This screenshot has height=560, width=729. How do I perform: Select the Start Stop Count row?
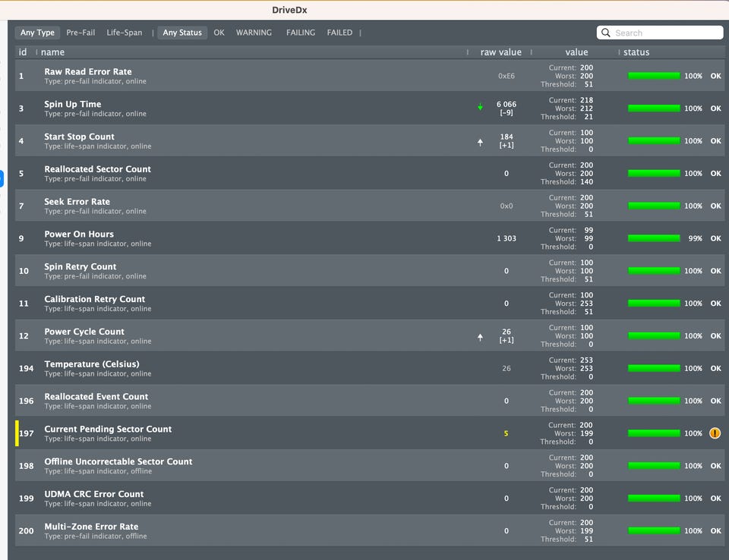370,141
